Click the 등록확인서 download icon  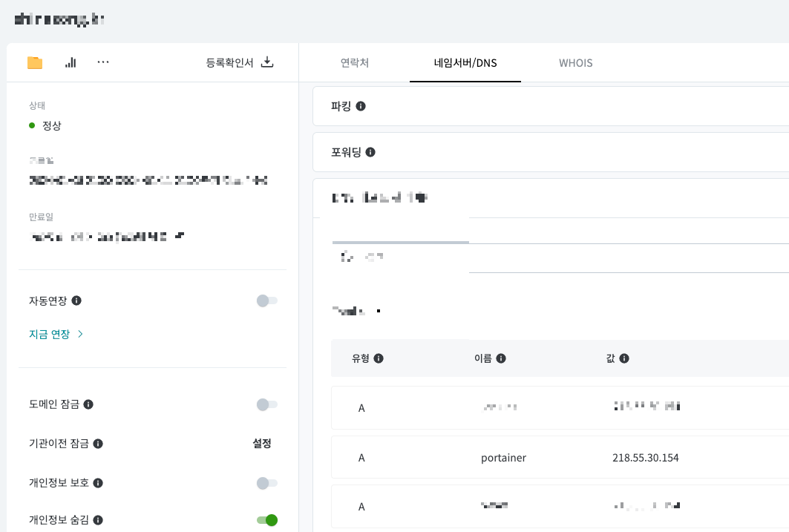click(x=266, y=62)
